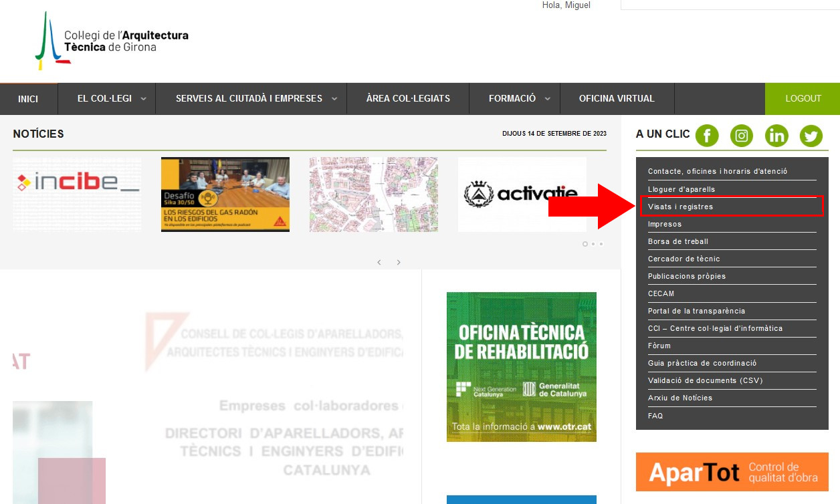Select the third news carousel dot

(601, 244)
